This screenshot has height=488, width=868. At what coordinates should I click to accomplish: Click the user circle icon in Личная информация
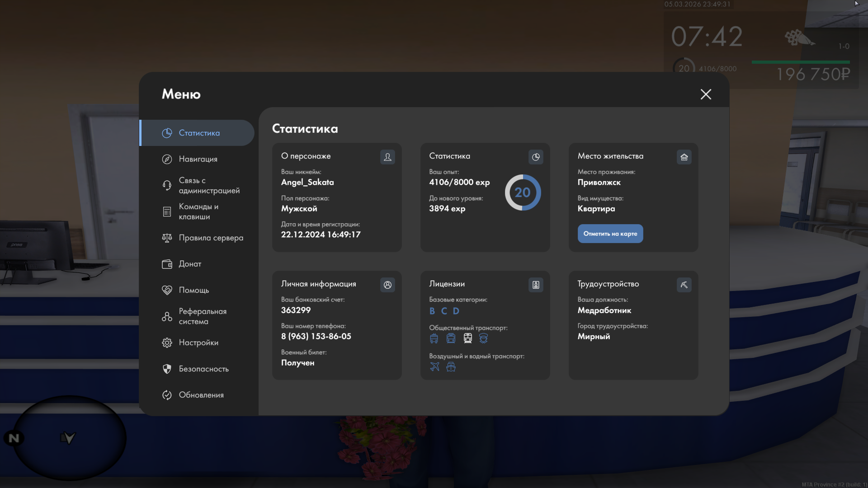tap(387, 285)
